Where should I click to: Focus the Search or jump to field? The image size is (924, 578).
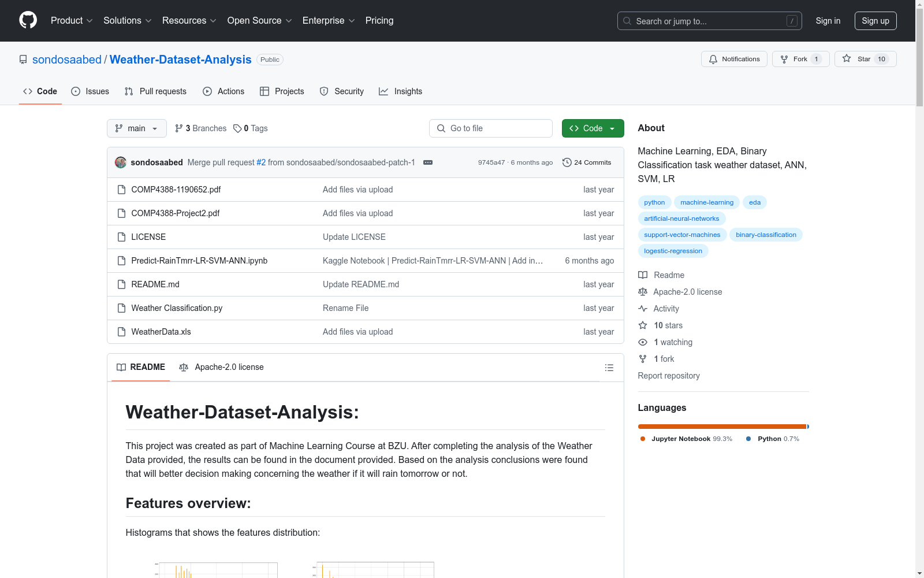pos(710,21)
